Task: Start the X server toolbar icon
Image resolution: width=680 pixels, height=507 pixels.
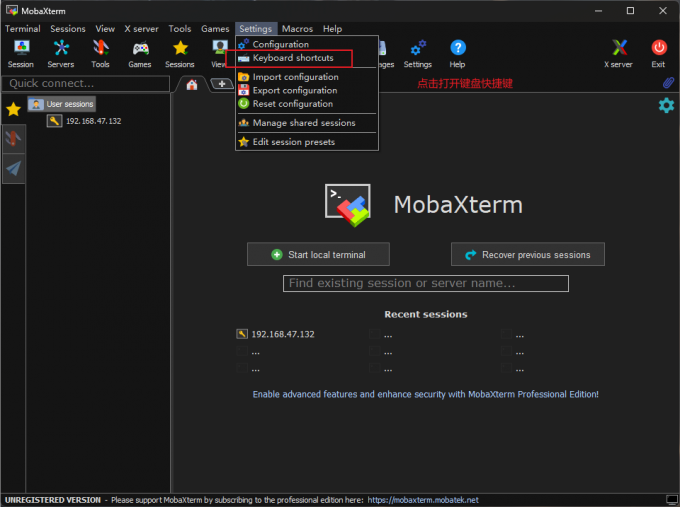Action: (x=618, y=54)
